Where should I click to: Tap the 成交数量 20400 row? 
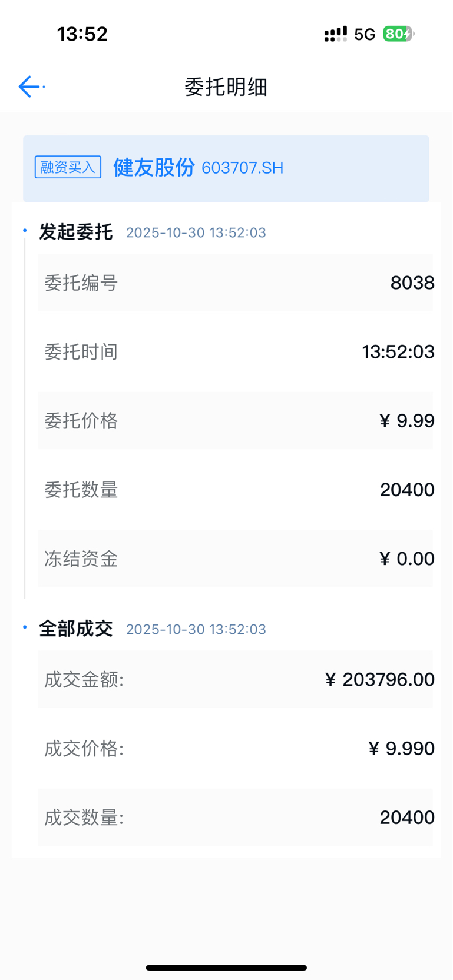pyautogui.click(x=236, y=818)
